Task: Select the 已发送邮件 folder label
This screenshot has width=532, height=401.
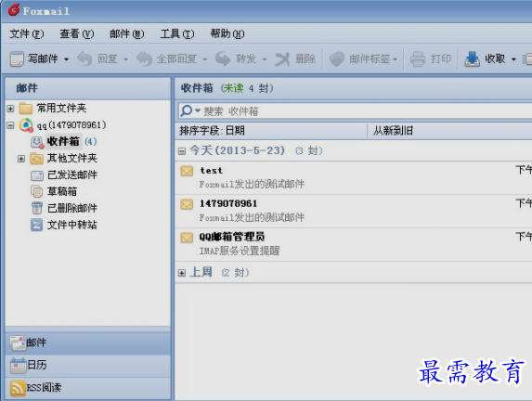Action: tap(72, 175)
